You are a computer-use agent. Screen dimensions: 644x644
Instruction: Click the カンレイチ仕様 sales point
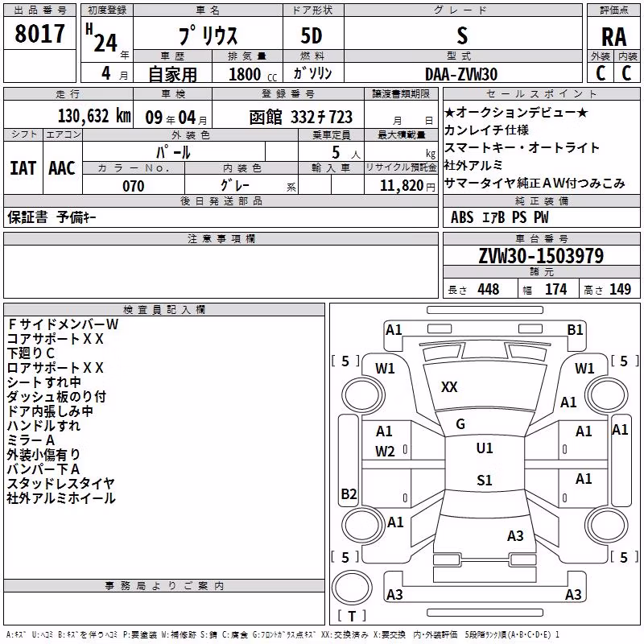point(487,130)
